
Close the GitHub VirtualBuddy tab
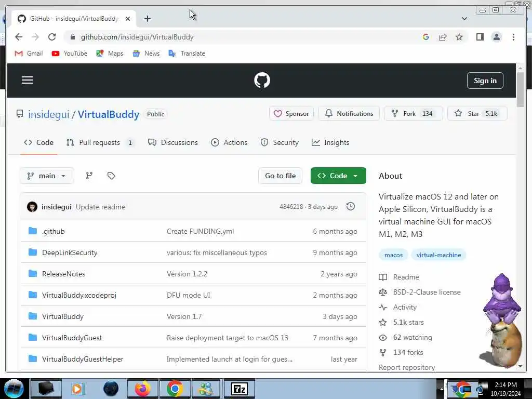pyautogui.click(x=128, y=19)
